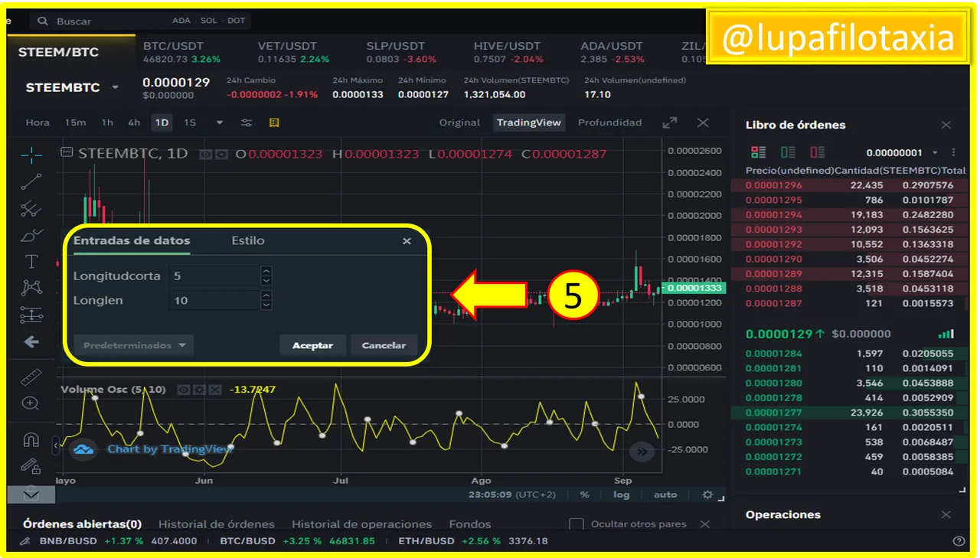Viewport: 980px width, 558px height.
Task: Switch to the Estilo tab
Action: click(x=248, y=240)
